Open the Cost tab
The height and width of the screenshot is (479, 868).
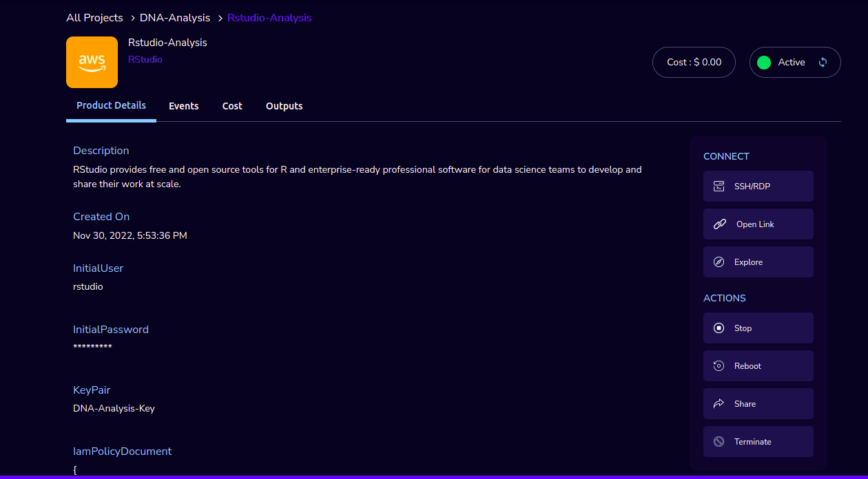232,106
